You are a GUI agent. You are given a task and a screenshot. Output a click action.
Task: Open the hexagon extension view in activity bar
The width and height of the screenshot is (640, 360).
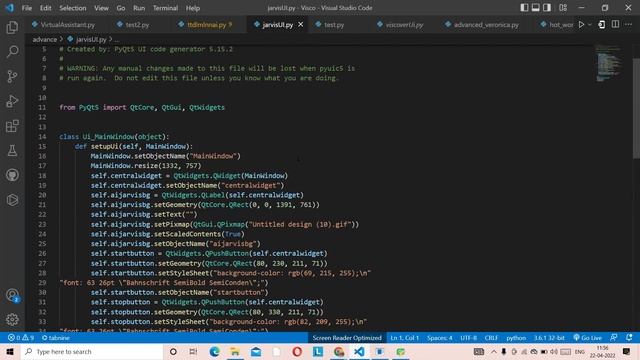12,200
